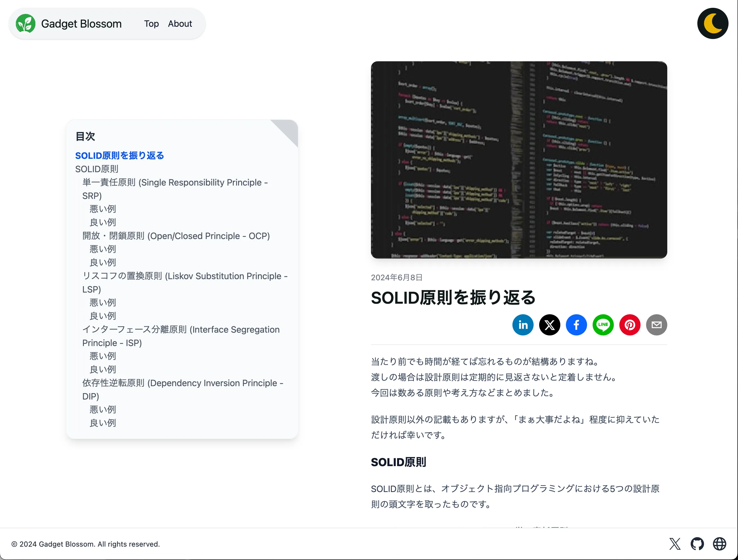Share the article on X
Image resolution: width=738 pixels, height=560 pixels.
pyautogui.click(x=549, y=324)
